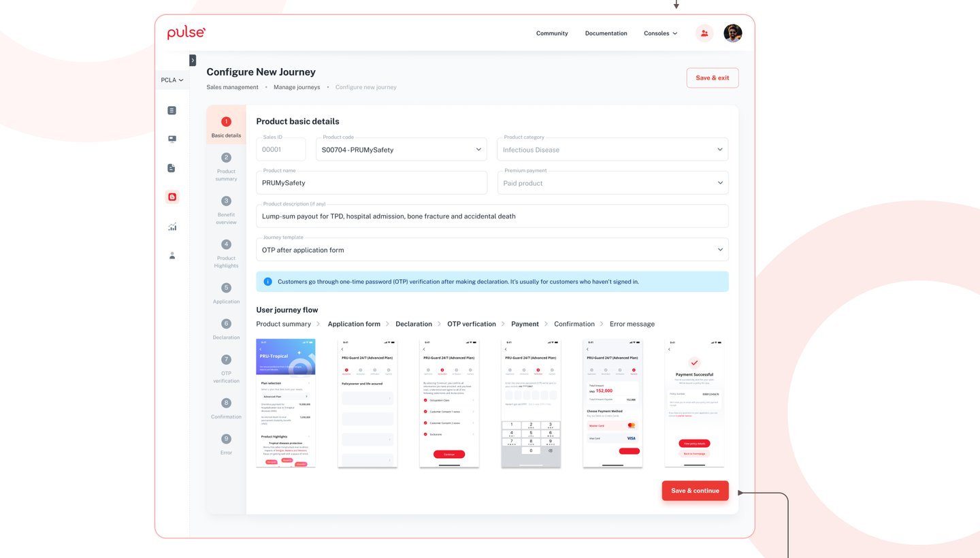Image resolution: width=980 pixels, height=558 pixels.
Task: Click Application form in journey flow
Action: point(354,324)
